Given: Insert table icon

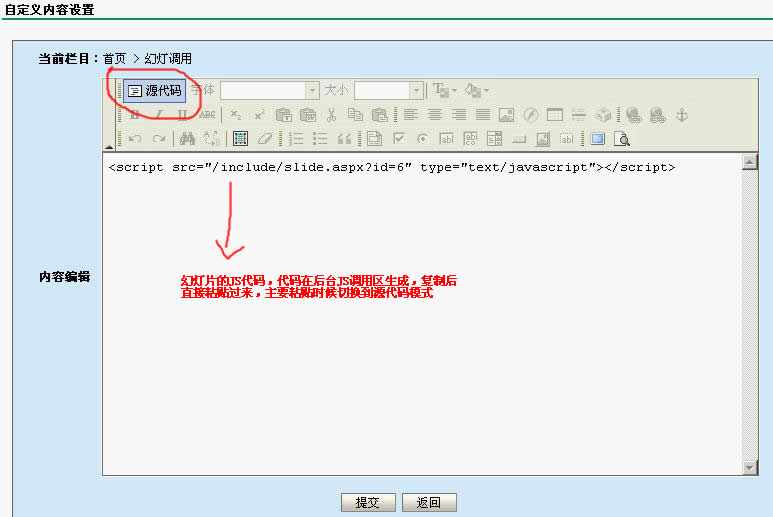Looking at the screenshot, I should [555, 115].
